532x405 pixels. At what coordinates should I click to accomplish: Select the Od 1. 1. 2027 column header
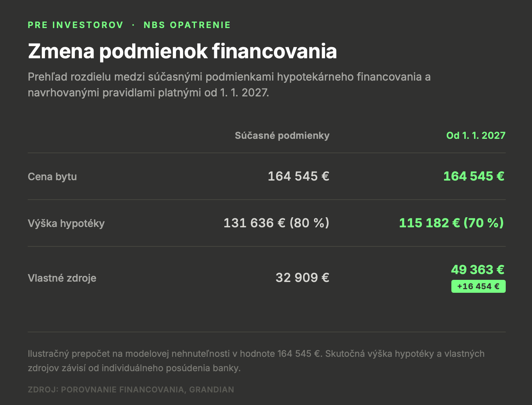click(476, 136)
